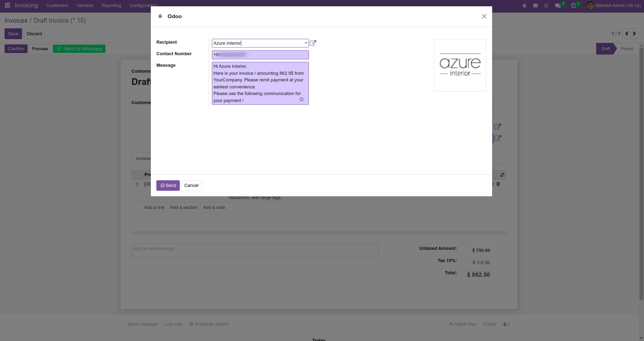Click the followers count icon

click(x=506, y=324)
